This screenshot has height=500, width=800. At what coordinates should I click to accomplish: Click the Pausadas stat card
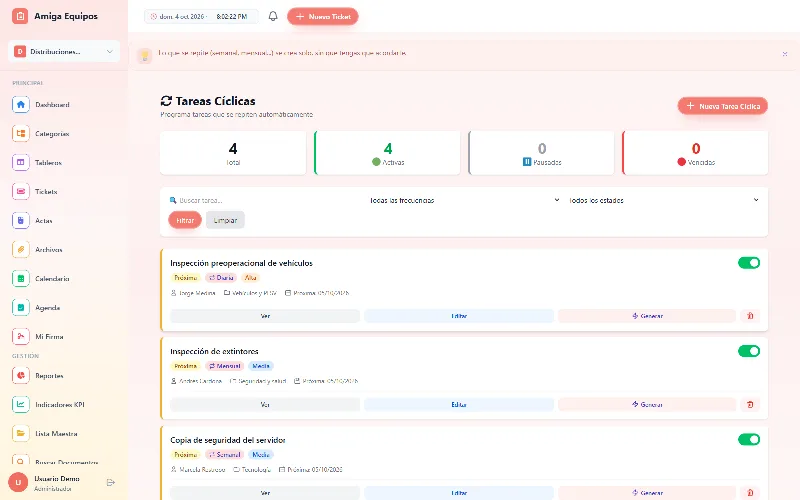point(541,153)
